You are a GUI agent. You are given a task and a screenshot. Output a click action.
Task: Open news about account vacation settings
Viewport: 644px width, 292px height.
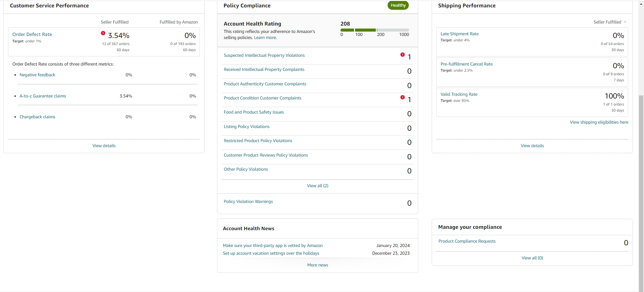coord(271,253)
